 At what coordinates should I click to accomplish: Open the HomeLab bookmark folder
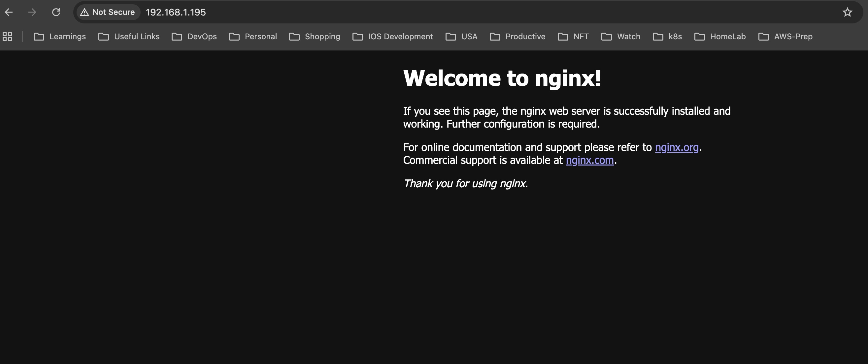720,36
